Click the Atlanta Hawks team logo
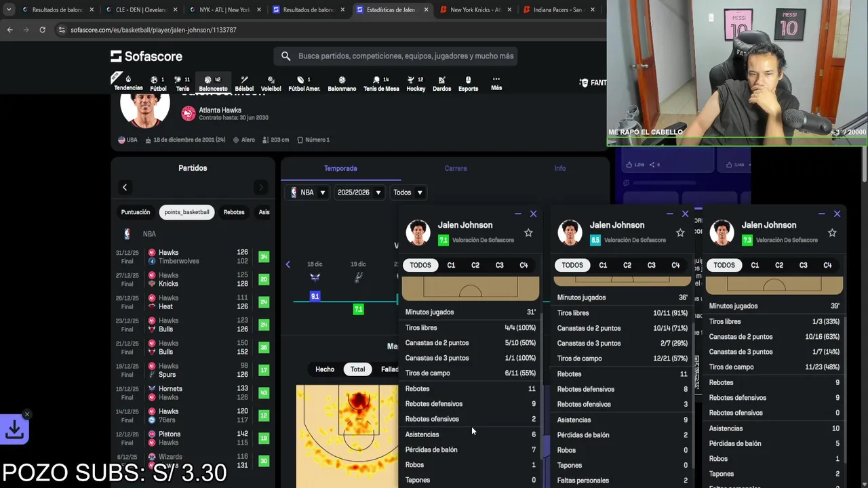 coord(188,113)
